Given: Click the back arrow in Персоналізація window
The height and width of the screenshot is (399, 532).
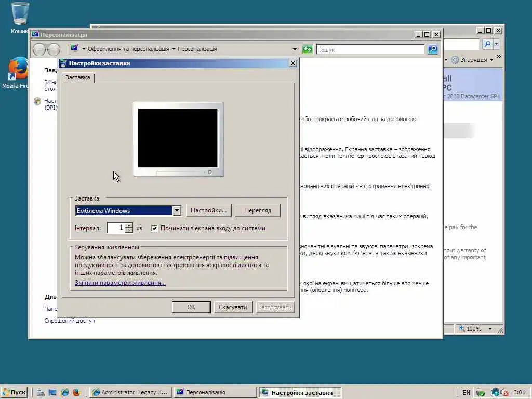Looking at the screenshot, I should coord(39,49).
